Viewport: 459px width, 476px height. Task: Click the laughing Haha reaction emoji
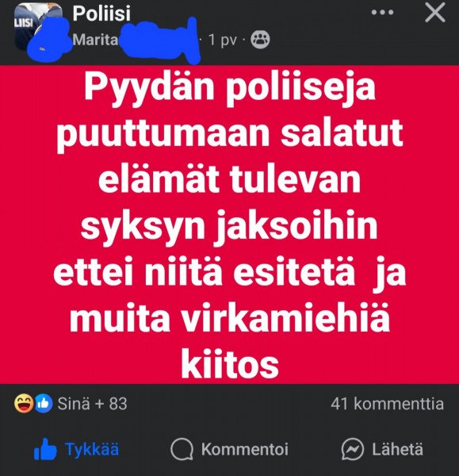24,404
